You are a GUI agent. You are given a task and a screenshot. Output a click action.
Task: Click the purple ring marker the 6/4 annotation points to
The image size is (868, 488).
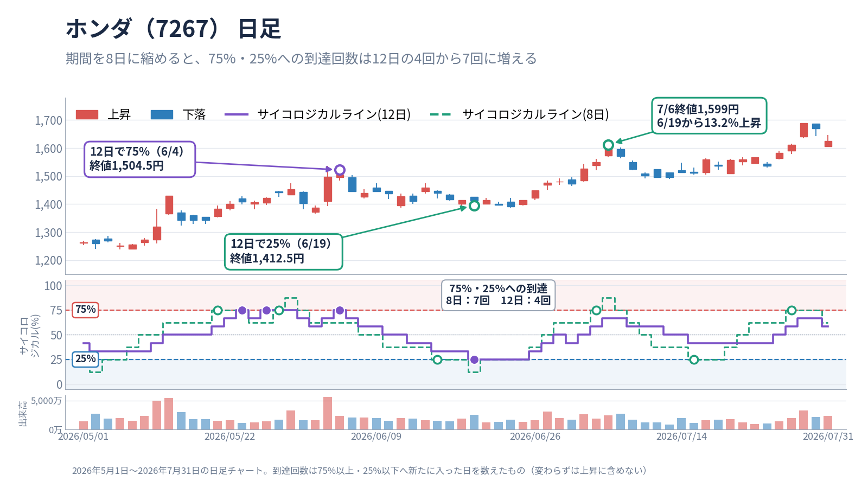[x=340, y=170]
